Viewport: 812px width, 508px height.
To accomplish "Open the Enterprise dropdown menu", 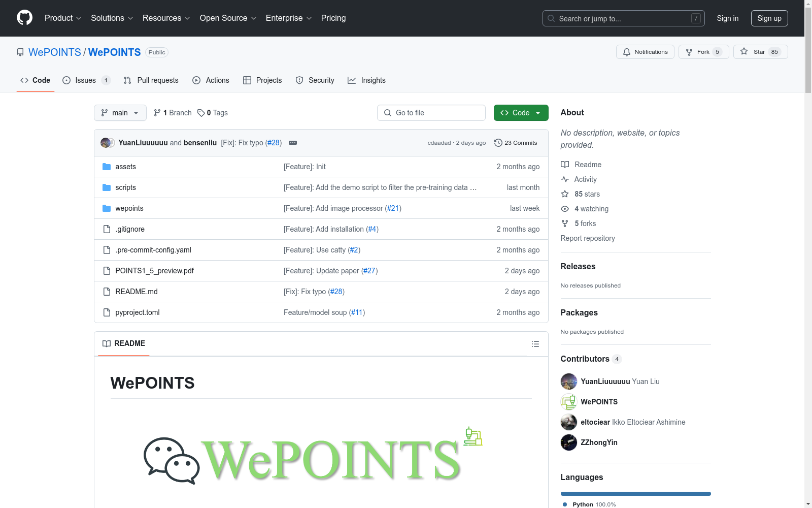I will point(289,18).
